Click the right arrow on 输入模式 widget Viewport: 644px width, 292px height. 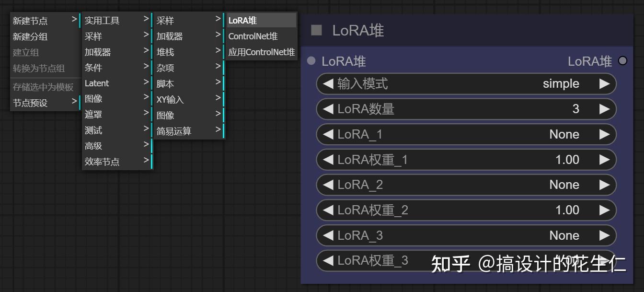tap(605, 83)
